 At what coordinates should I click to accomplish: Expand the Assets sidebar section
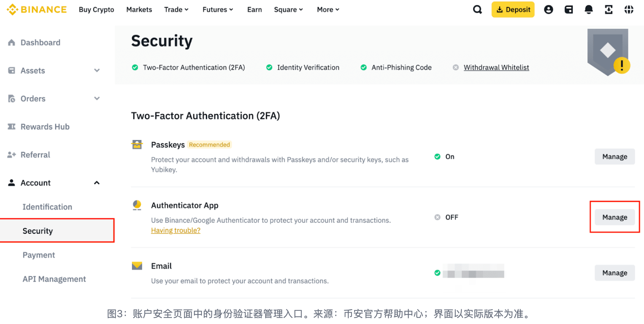(97, 71)
